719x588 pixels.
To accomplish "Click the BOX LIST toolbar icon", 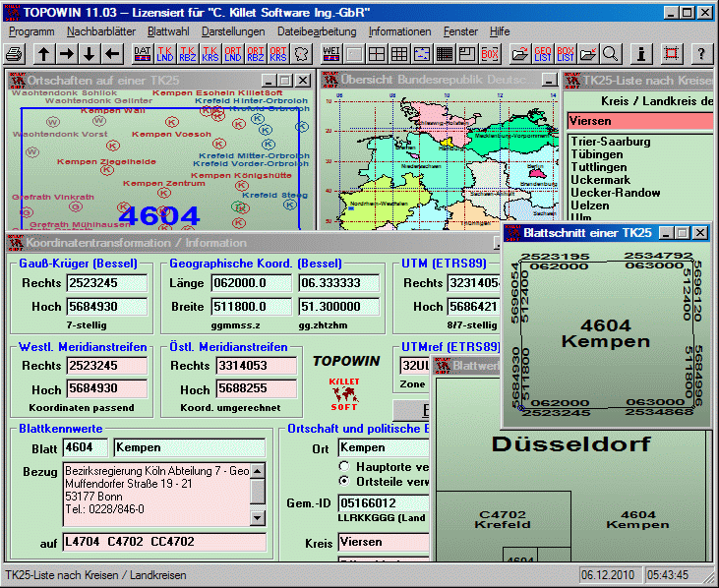I will (x=566, y=54).
